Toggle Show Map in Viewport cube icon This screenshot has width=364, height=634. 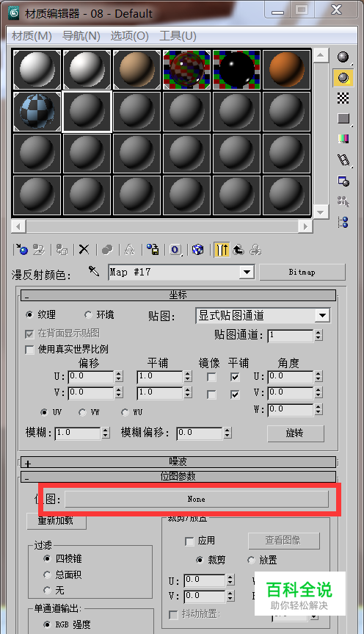tap(198, 250)
